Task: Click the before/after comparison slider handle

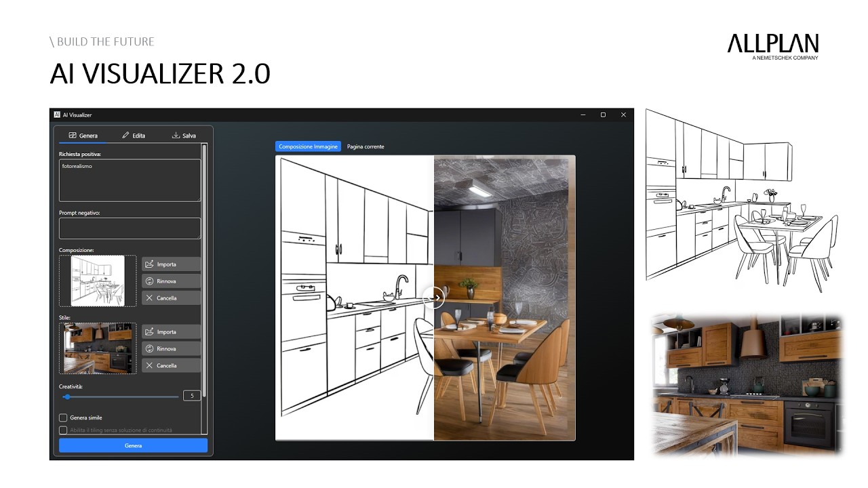Action: pyautogui.click(x=433, y=297)
